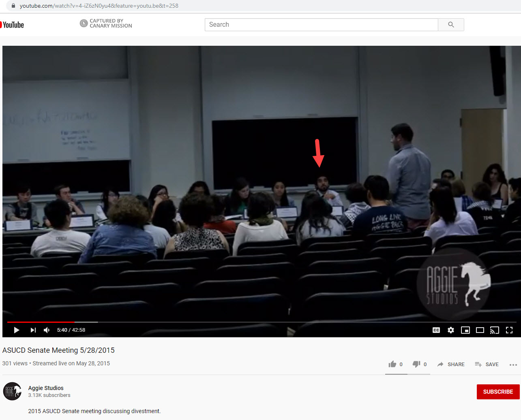
Task: Save video to a playlist
Action: [487, 365]
